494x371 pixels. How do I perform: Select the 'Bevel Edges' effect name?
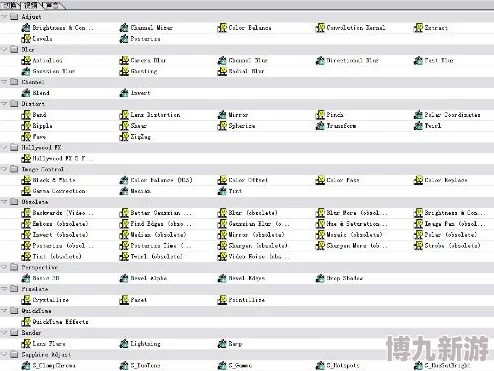tap(247, 278)
